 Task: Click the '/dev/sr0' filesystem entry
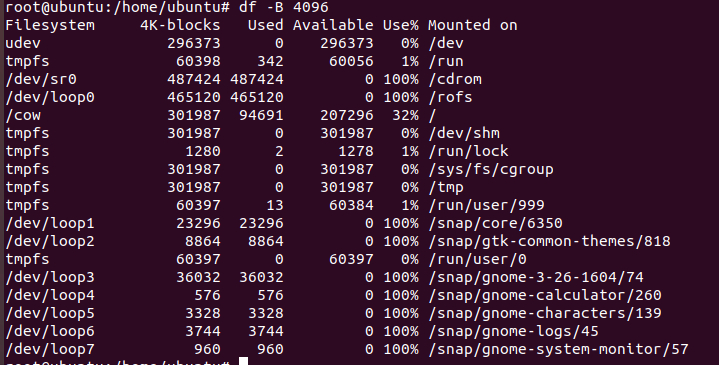[41, 79]
